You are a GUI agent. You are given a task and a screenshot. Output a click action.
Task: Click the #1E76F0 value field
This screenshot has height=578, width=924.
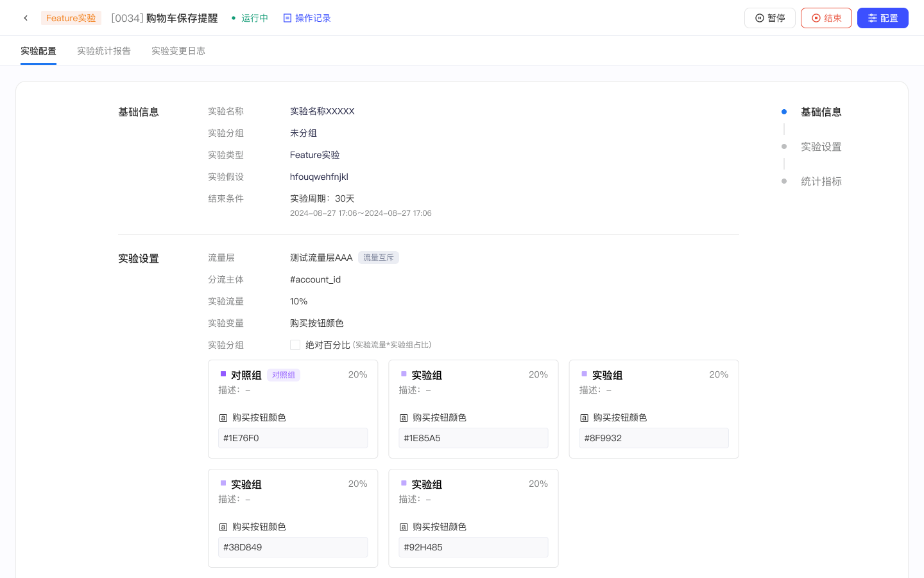click(x=293, y=438)
